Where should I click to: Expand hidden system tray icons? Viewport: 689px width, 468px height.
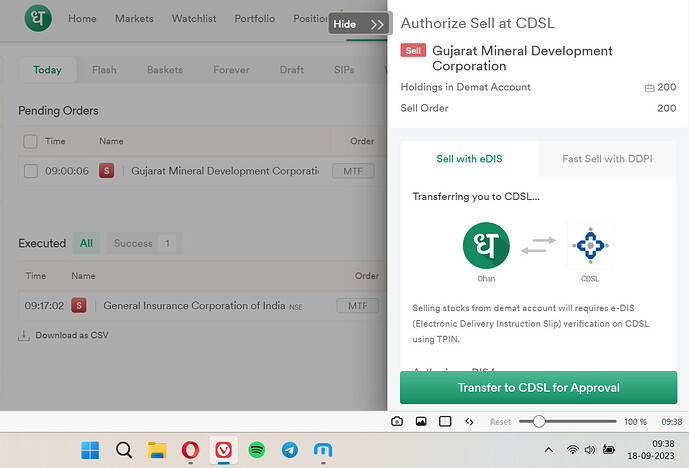pos(549,450)
